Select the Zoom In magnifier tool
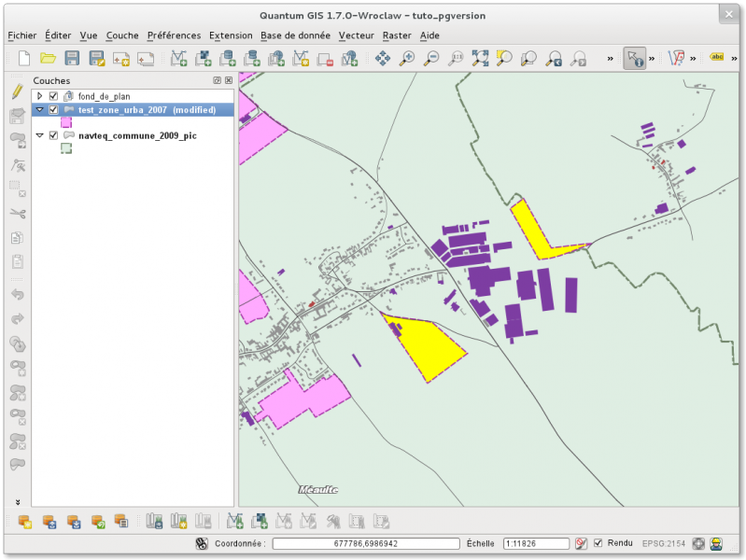 coord(407,58)
